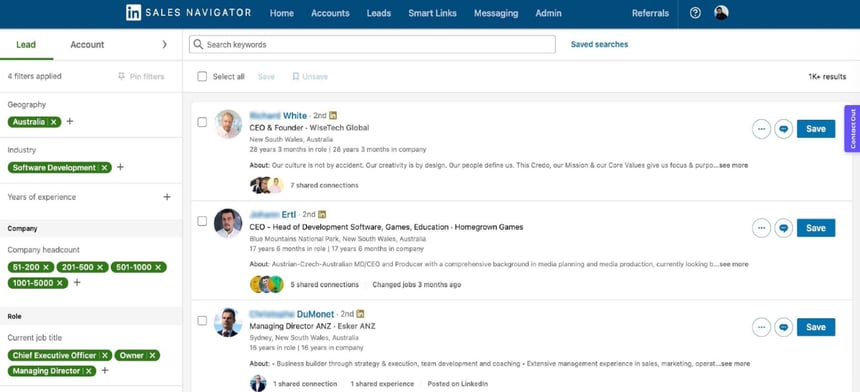860x392 pixels.
Task: Save the DuMonet lead
Action: [x=816, y=327]
